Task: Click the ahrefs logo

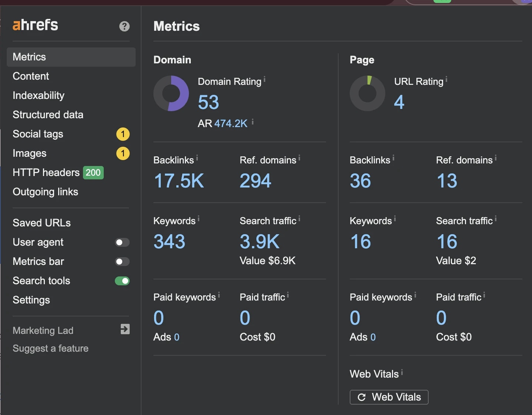Action: 35,25
